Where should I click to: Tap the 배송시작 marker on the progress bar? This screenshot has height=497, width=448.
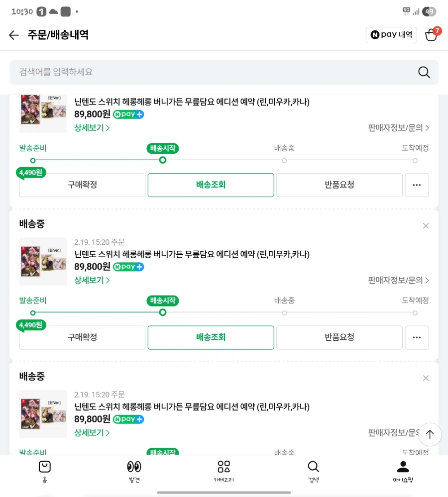[162, 148]
